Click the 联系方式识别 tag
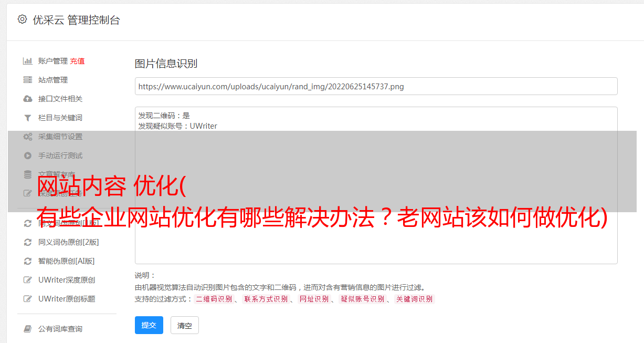 [266, 299]
